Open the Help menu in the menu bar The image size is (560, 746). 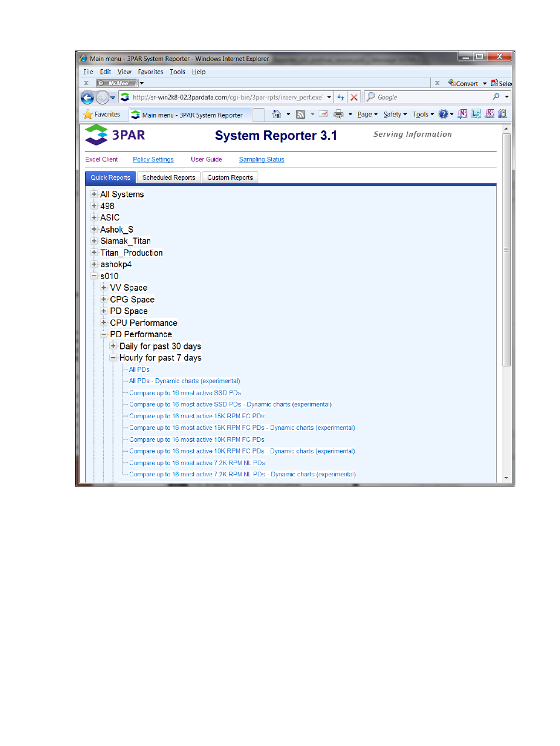(x=198, y=72)
